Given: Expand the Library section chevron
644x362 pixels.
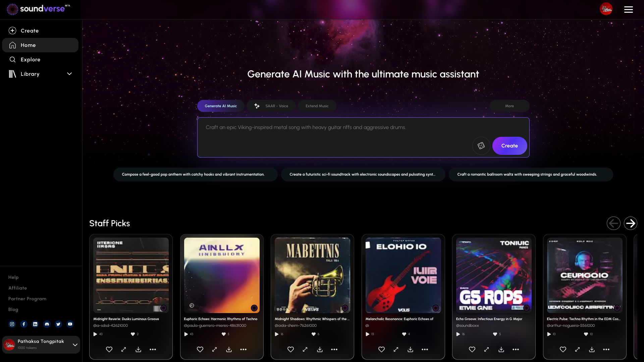Looking at the screenshot, I should coord(69,74).
